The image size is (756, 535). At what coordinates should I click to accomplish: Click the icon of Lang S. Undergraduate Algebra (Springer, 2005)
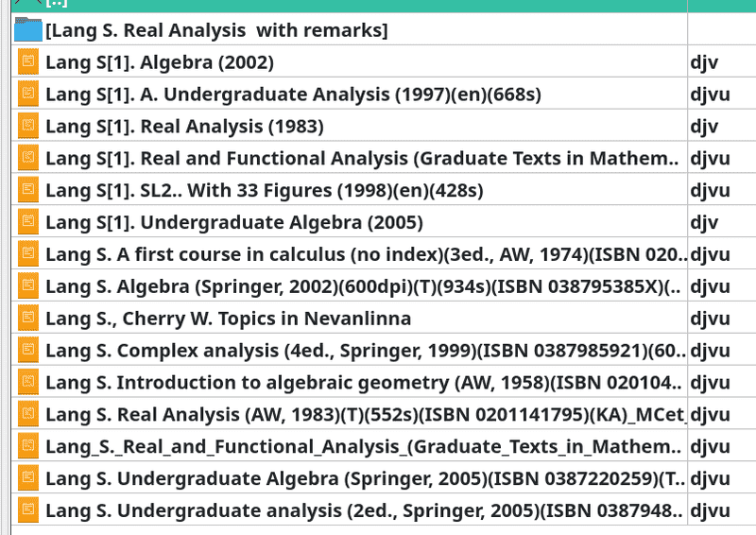[x=28, y=478]
